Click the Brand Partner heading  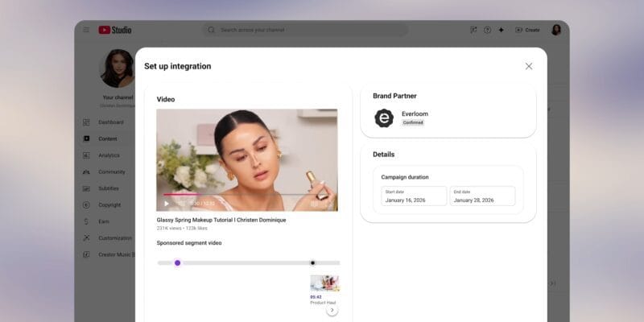click(x=394, y=96)
